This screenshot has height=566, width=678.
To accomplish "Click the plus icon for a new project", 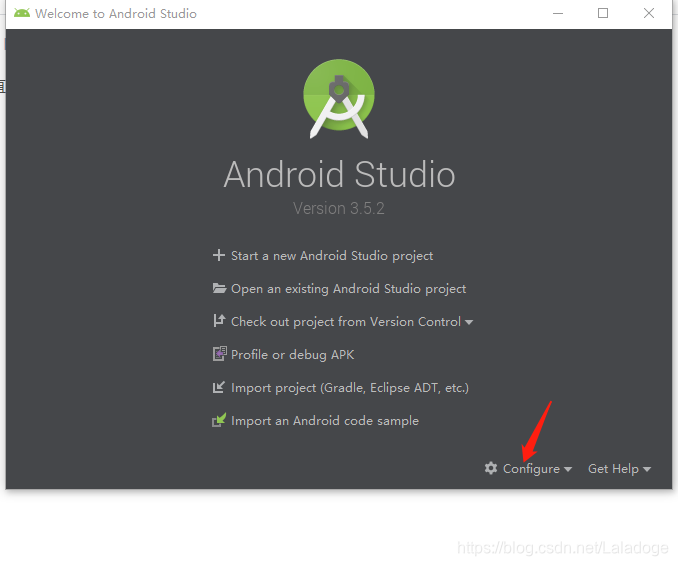I will click(219, 255).
